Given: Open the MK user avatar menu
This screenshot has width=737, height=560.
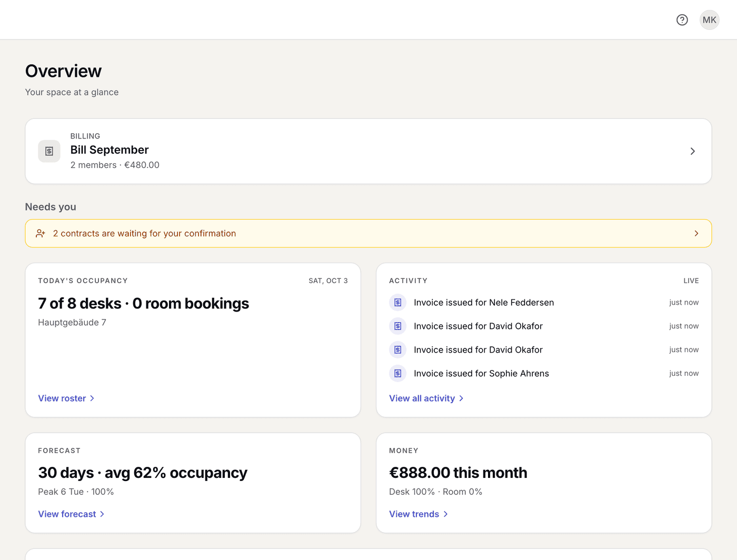Looking at the screenshot, I should click(710, 20).
